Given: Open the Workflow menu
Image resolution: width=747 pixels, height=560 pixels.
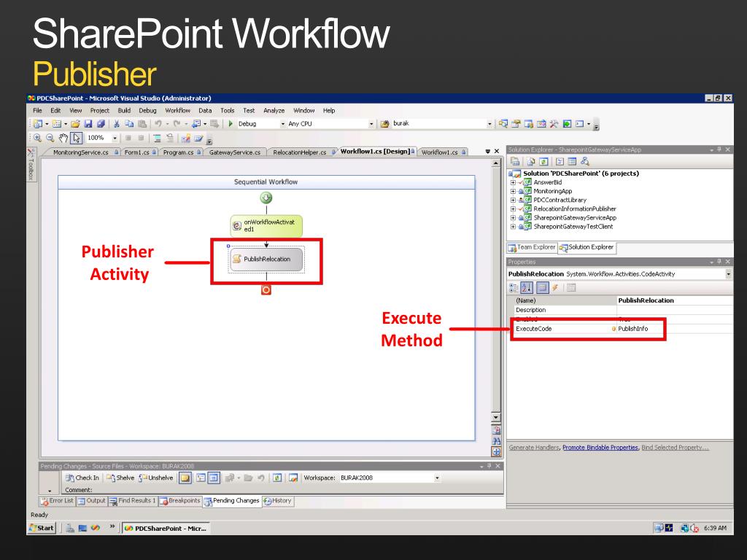Looking at the screenshot, I should click(x=178, y=111).
